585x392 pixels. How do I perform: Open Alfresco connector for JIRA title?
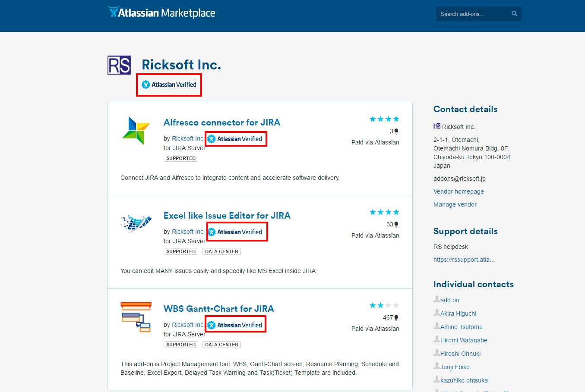[x=222, y=122]
